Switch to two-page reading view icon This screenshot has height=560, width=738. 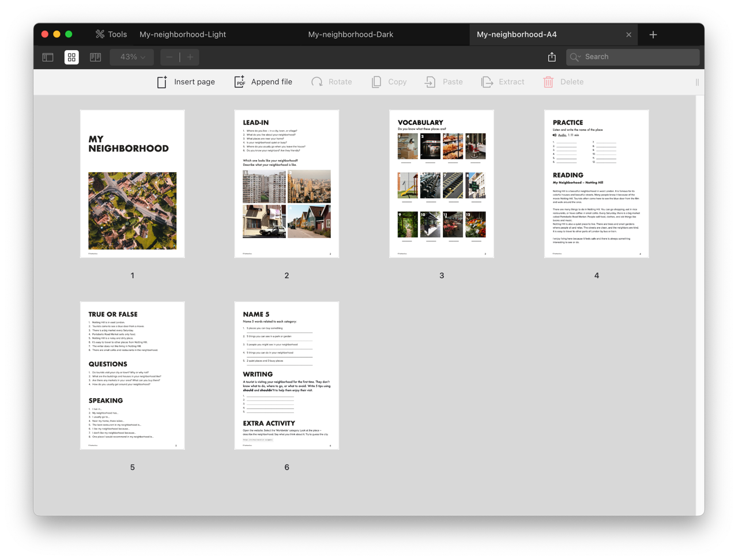coord(95,57)
